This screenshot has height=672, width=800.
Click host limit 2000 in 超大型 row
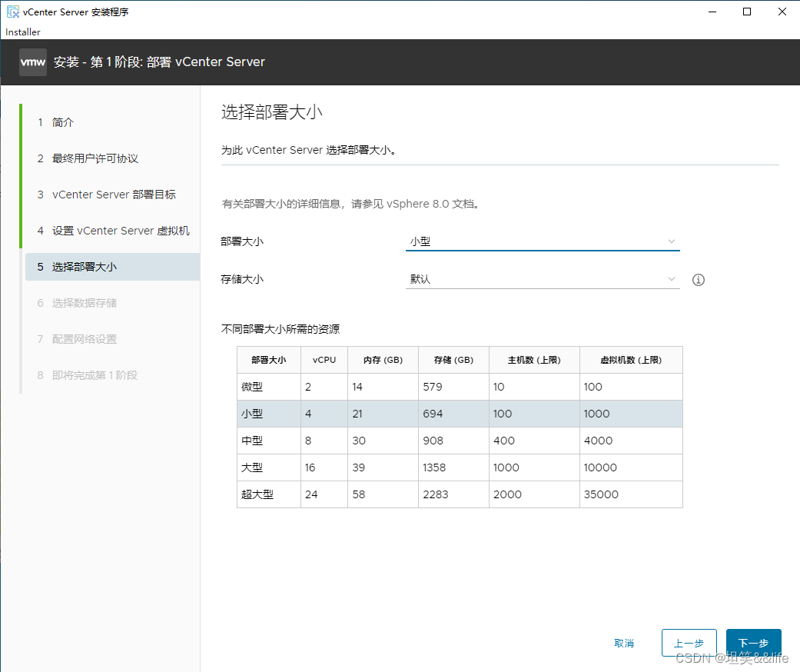[x=508, y=495]
